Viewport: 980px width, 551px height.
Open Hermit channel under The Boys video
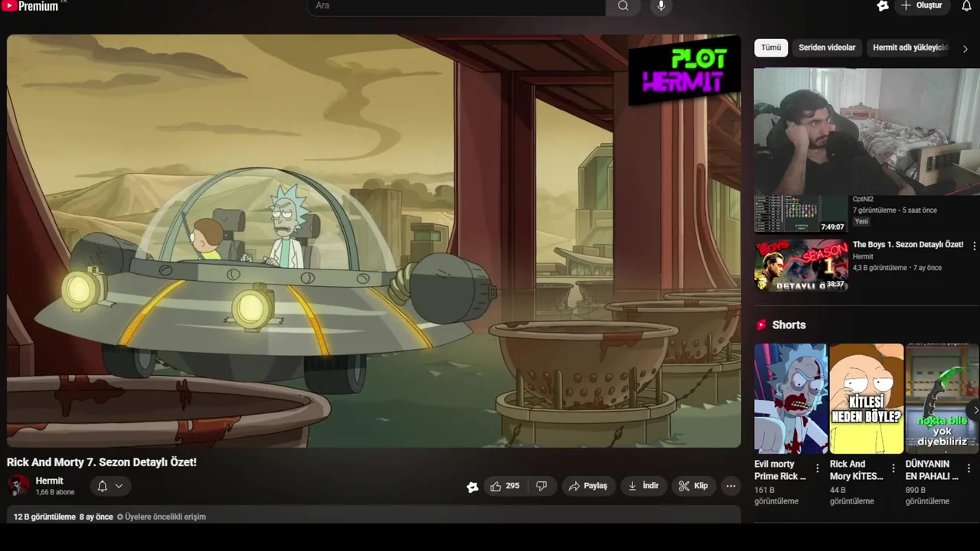tap(863, 256)
